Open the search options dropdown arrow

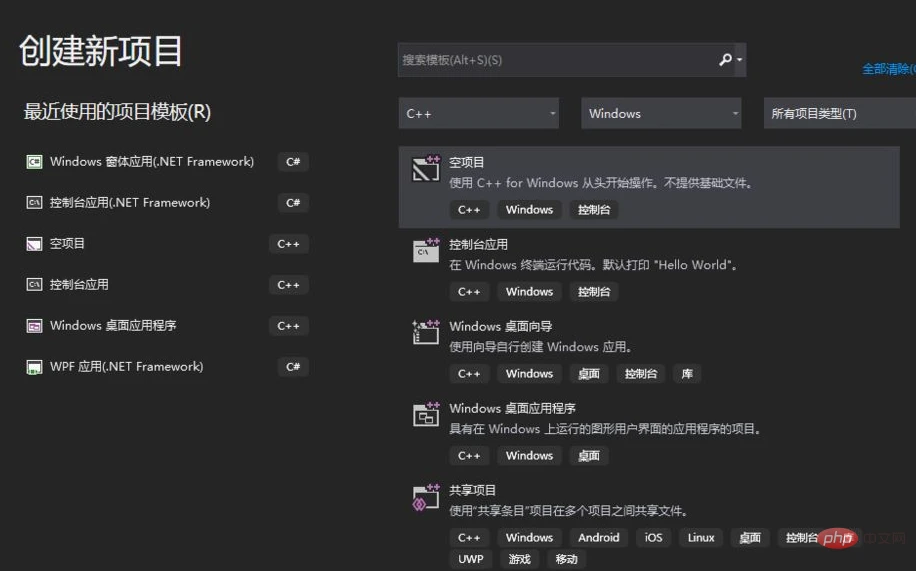[740, 60]
